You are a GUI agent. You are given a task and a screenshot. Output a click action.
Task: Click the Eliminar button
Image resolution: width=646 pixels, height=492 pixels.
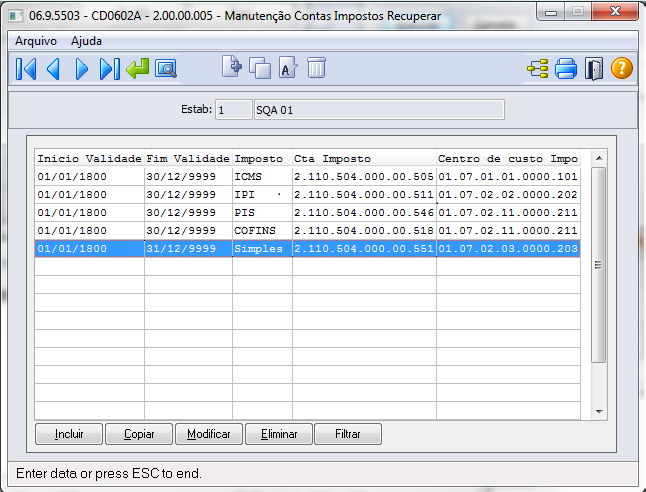coord(279,434)
